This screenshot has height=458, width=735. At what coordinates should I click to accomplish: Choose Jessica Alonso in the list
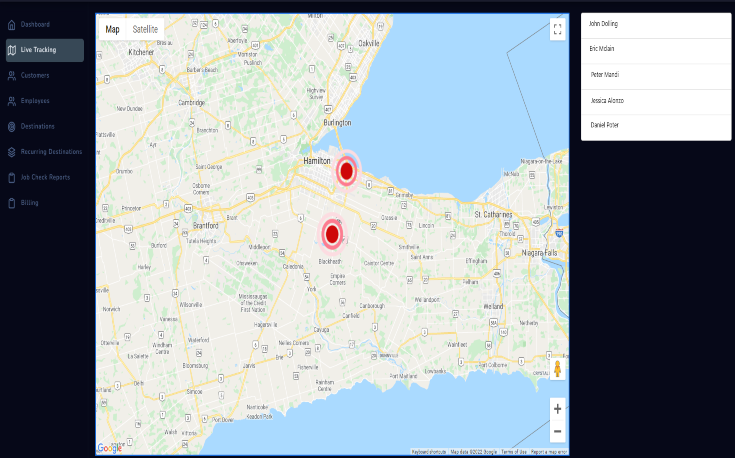click(x=656, y=101)
